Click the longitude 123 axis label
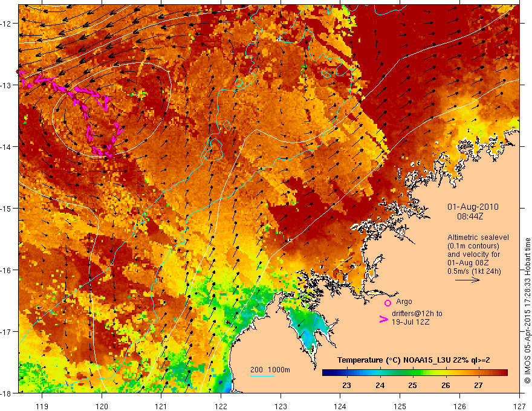Screen dimensions: 532x411 pyautogui.click(x=281, y=406)
